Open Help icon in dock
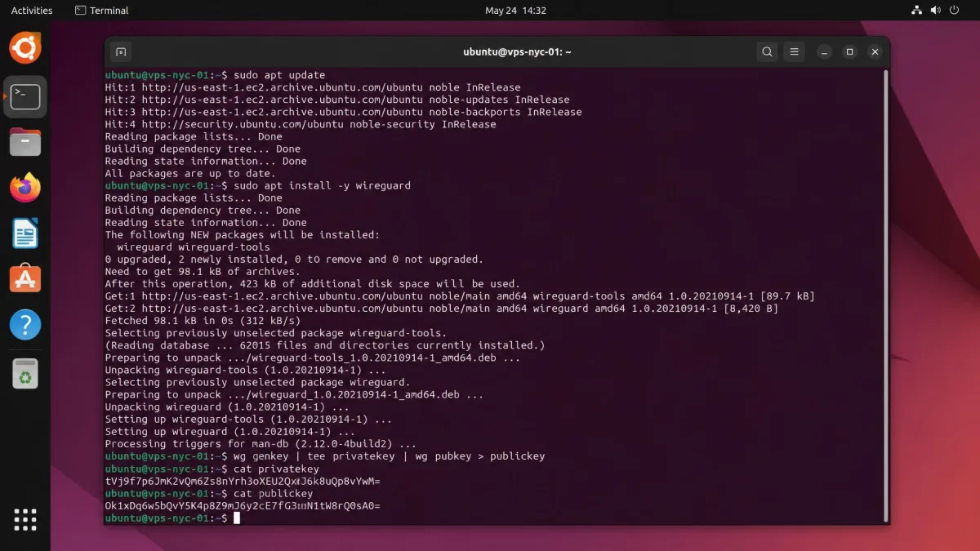 tap(25, 325)
